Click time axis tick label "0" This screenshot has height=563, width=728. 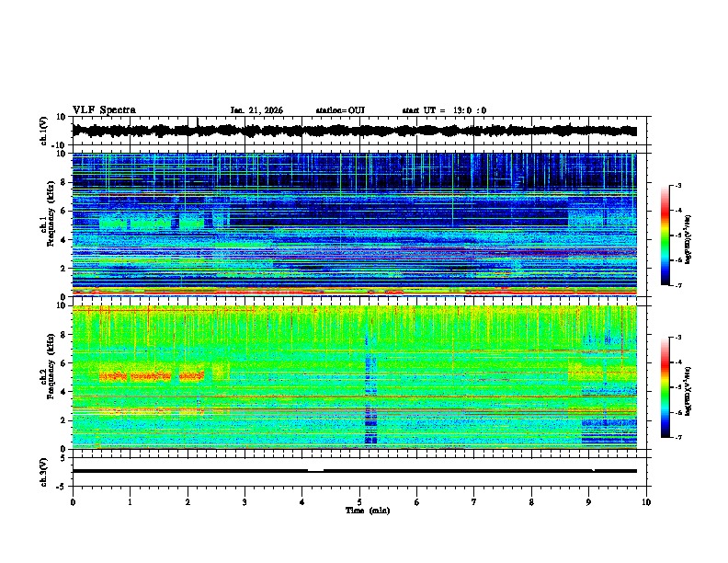coord(73,502)
